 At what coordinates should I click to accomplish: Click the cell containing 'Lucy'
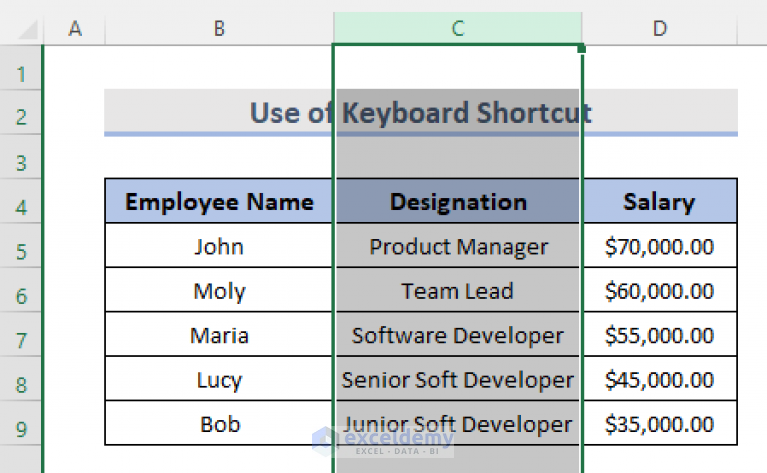219,379
